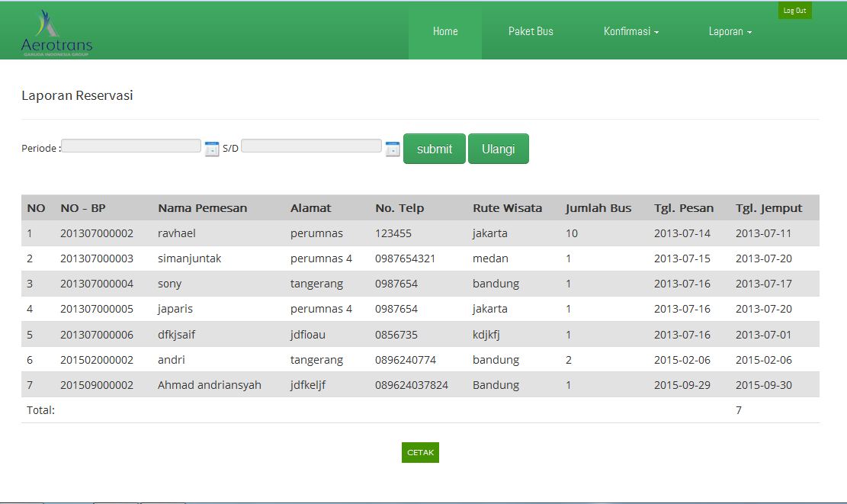Select Paket Bus in the navigation bar

[531, 31]
